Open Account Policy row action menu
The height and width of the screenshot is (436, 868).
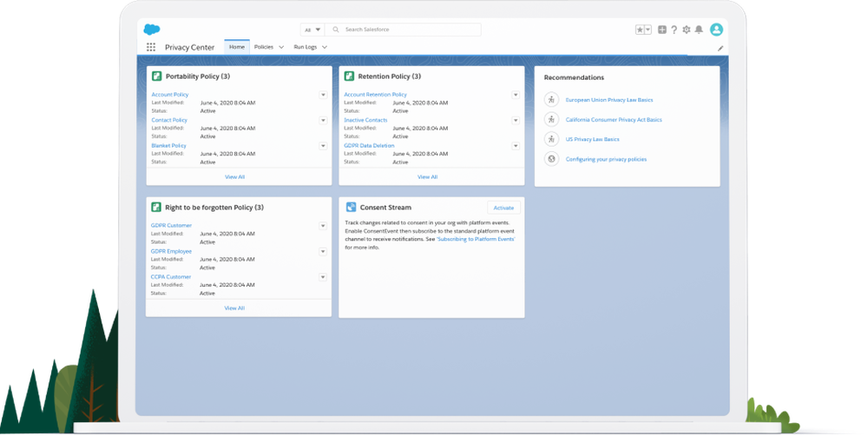coord(323,95)
